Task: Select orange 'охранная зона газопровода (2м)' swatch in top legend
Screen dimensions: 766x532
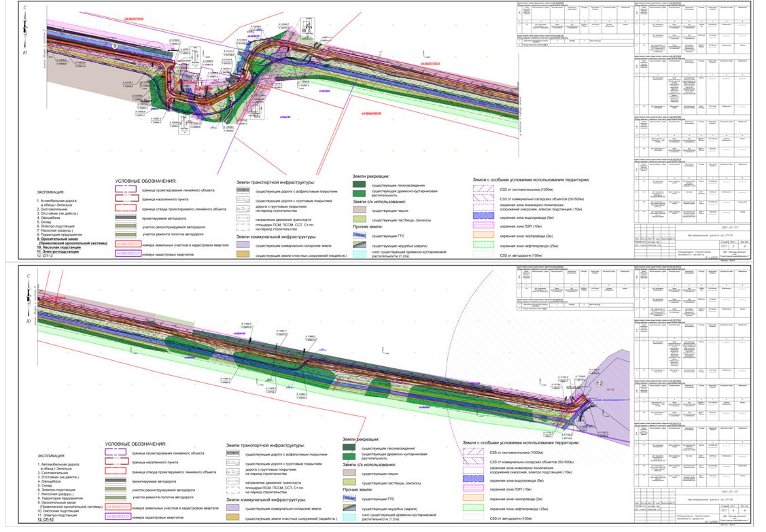Action: click(483, 235)
